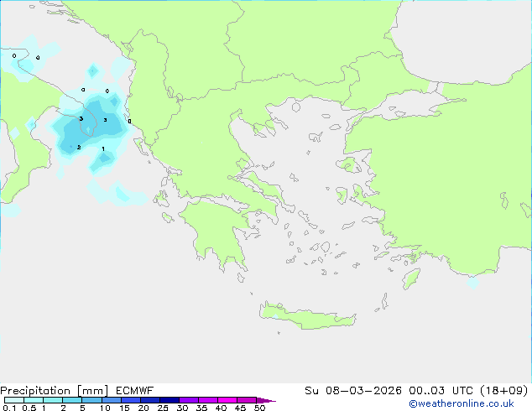Click the 5–10 mm legend swatch
532x411 pixels.
tap(91, 400)
